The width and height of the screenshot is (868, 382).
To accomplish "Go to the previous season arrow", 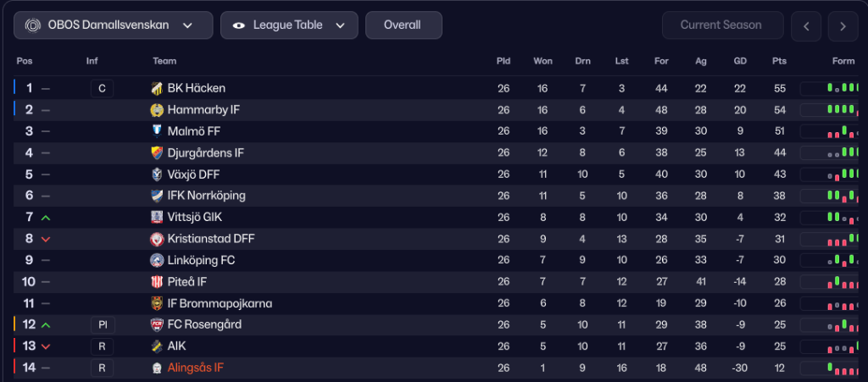I will (806, 26).
